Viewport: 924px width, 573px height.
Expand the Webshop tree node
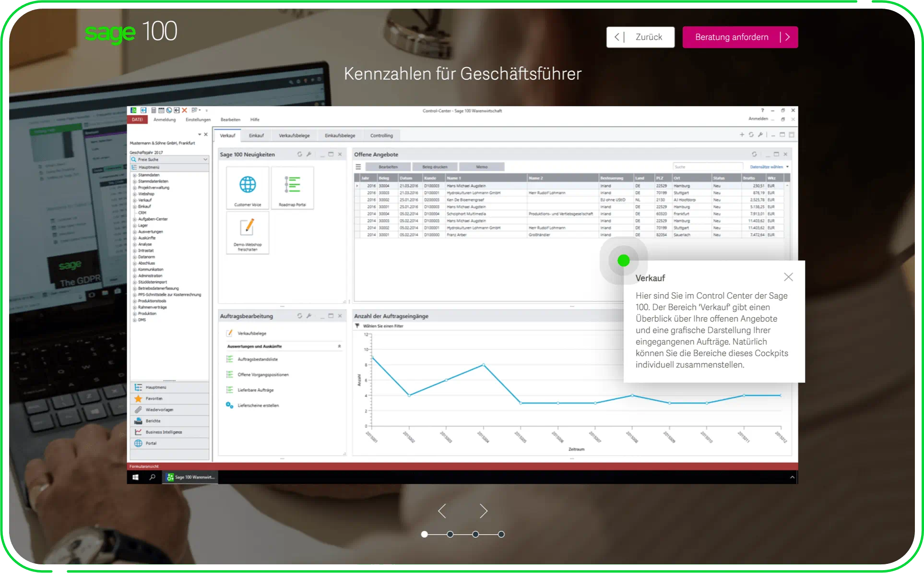[135, 194]
